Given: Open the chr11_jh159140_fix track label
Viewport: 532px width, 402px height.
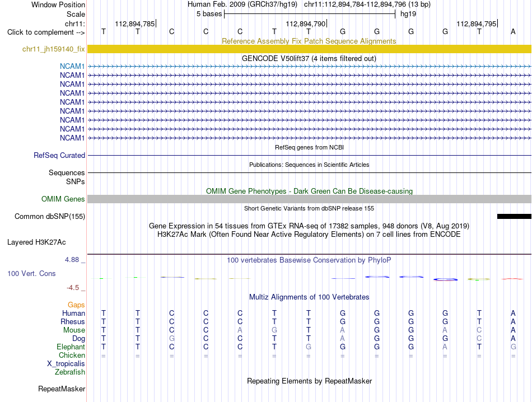Looking at the screenshot, I should pyautogui.click(x=53, y=49).
